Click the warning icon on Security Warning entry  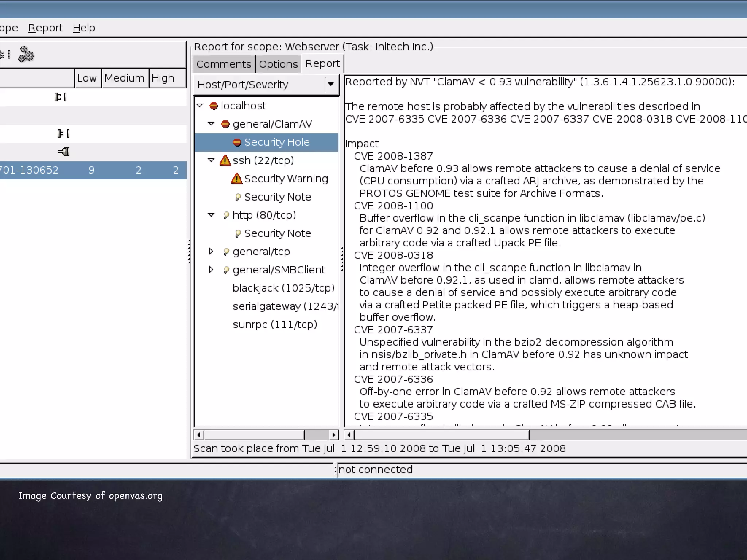pos(237,179)
